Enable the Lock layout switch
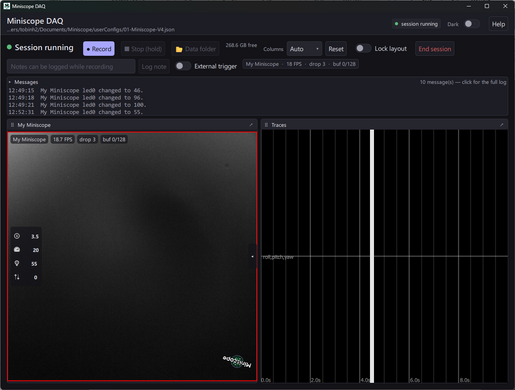The height and width of the screenshot is (390, 515). 363,49
